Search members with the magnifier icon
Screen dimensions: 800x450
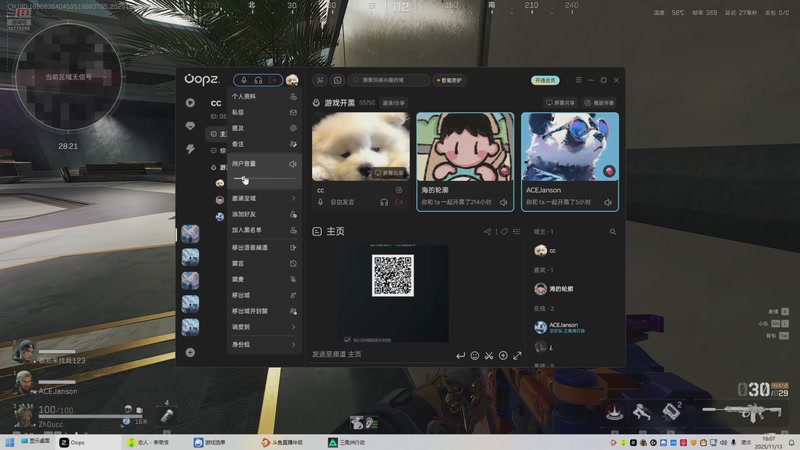point(613,232)
